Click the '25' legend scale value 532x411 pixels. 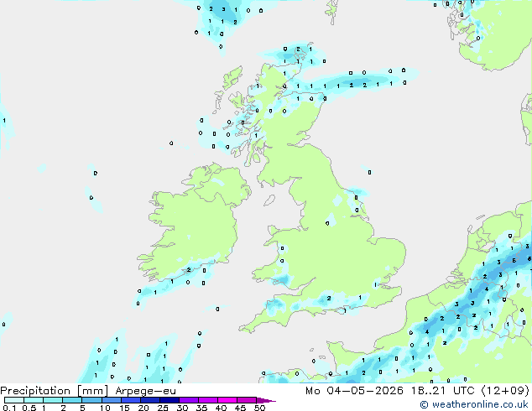163,408
